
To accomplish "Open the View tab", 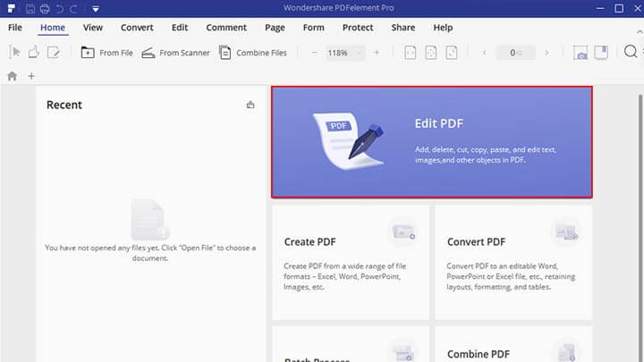I will point(93,28).
